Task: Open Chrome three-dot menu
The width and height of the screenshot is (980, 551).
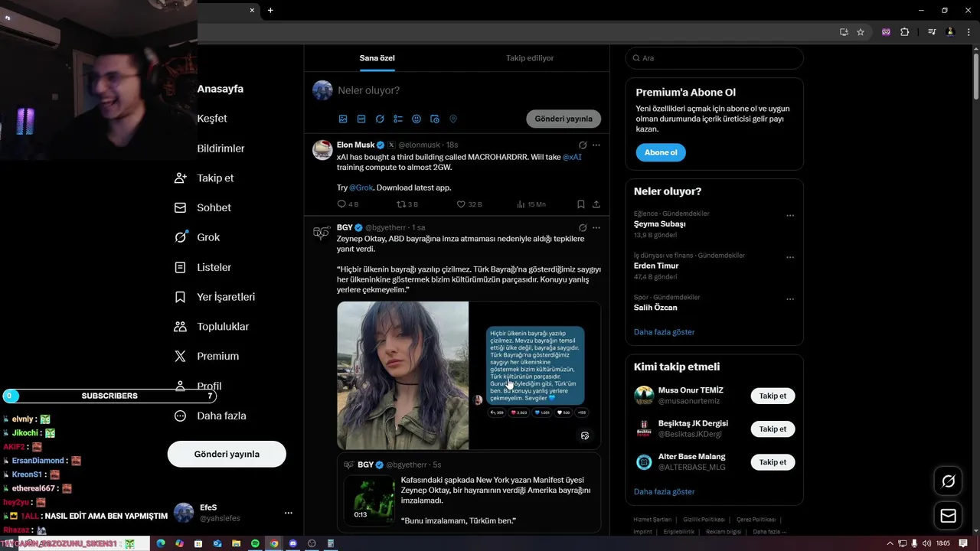Action: point(968,32)
